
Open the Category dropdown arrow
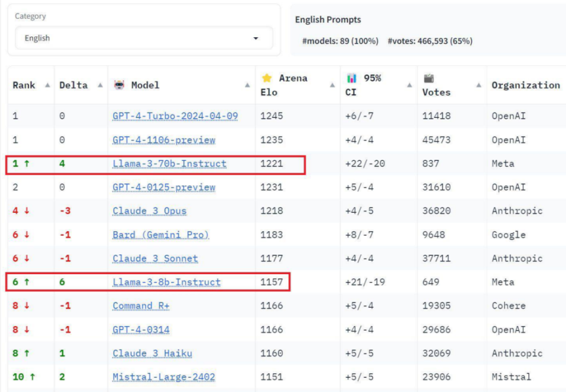tap(256, 38)
